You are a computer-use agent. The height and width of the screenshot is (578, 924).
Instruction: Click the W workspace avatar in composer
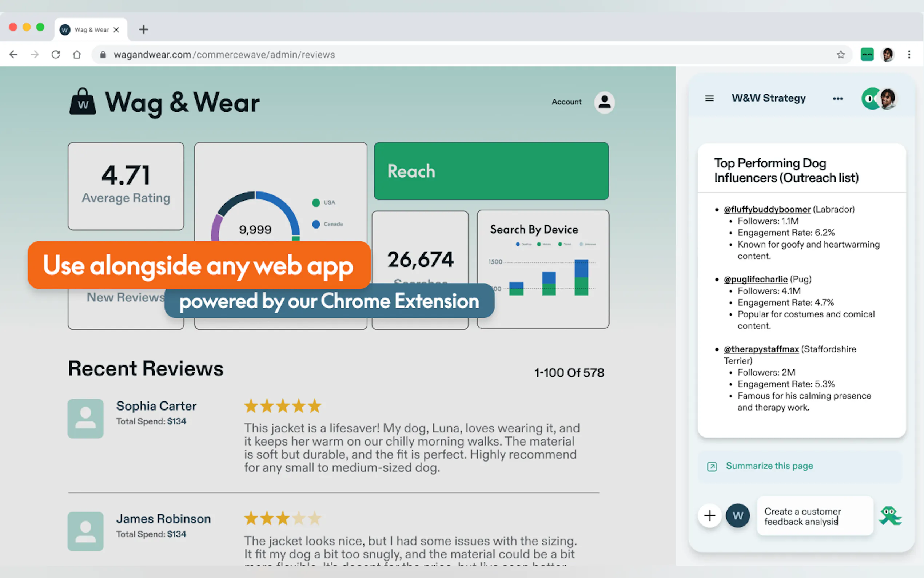click(737, 516)
